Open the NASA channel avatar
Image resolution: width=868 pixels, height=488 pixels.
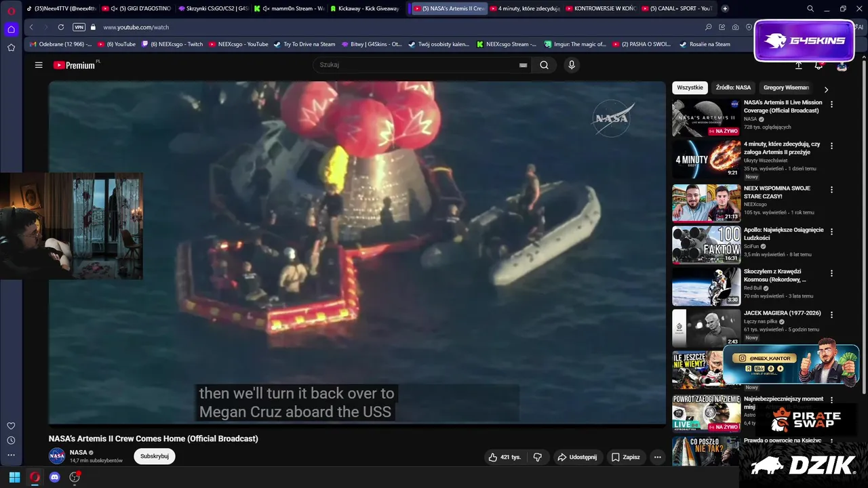pyautogui.click(x=57, y=455)
